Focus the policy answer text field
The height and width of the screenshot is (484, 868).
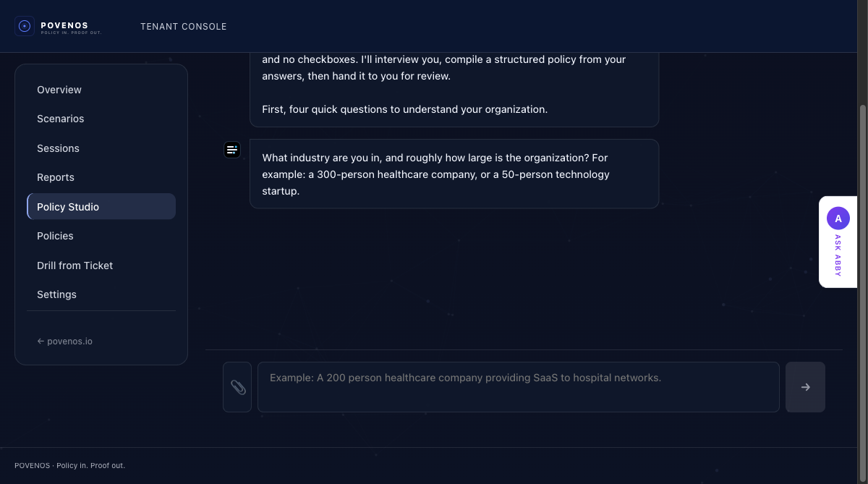coord(518,387)
